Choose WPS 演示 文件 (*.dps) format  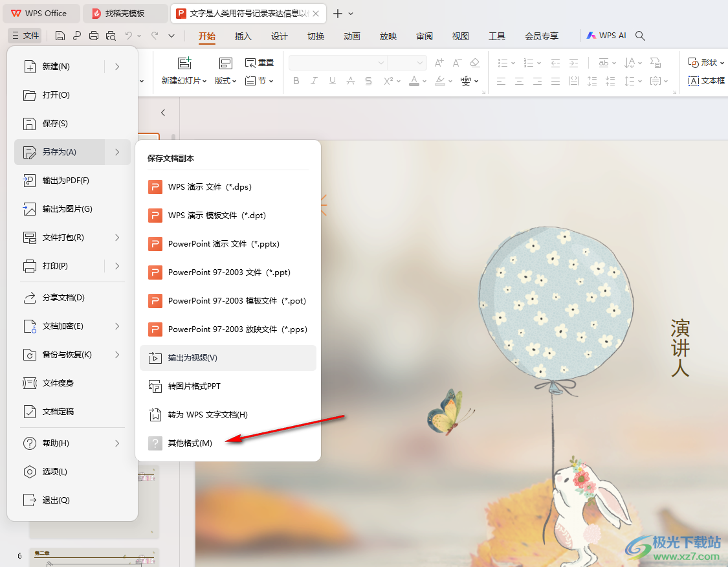point(228,187)
